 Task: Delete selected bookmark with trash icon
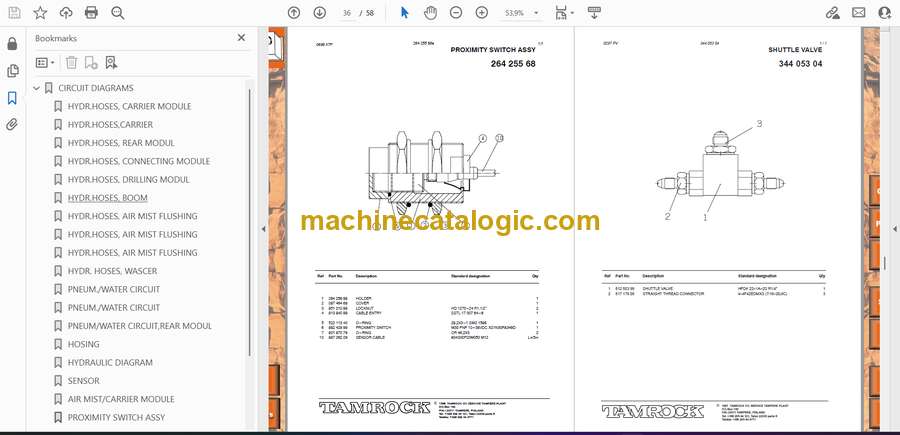point(71,63)
